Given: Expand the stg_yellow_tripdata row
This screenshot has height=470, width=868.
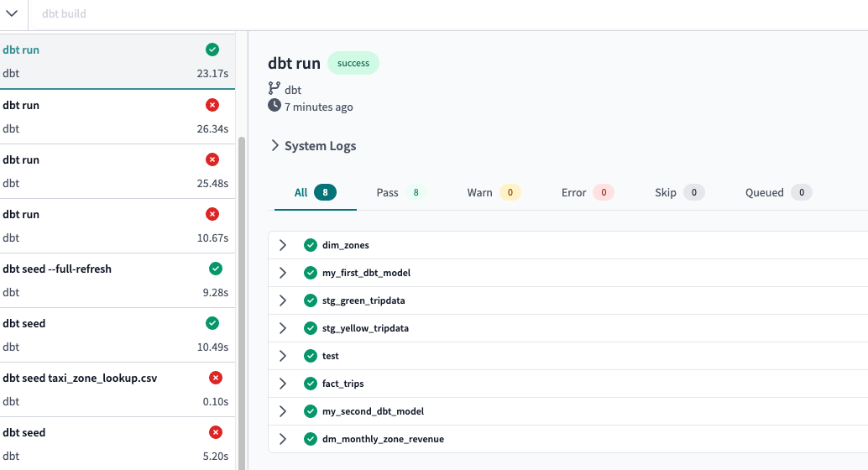Looking at the screenshot, I should (282, 328).
